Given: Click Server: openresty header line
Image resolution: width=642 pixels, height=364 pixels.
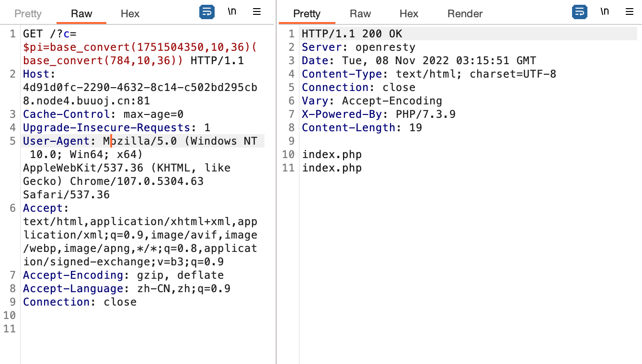Looking at the screenshot, I should coord(358,47).
